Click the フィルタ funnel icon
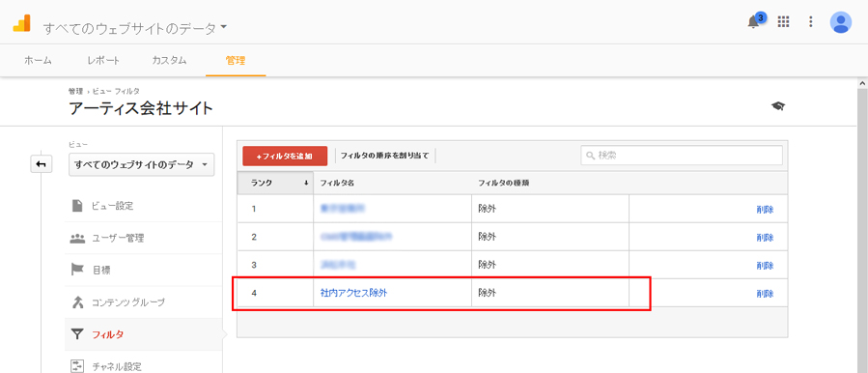Viewport: 868px width, 373px height. pyautogui.click(x=77, y=334)
